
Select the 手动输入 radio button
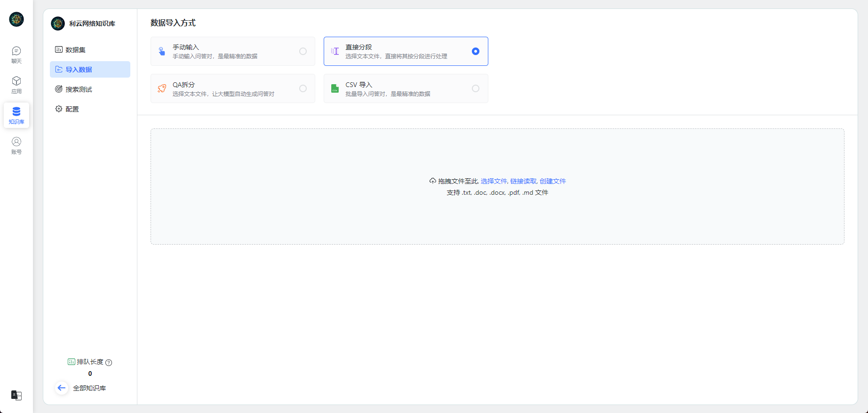(x=303, y=51)
